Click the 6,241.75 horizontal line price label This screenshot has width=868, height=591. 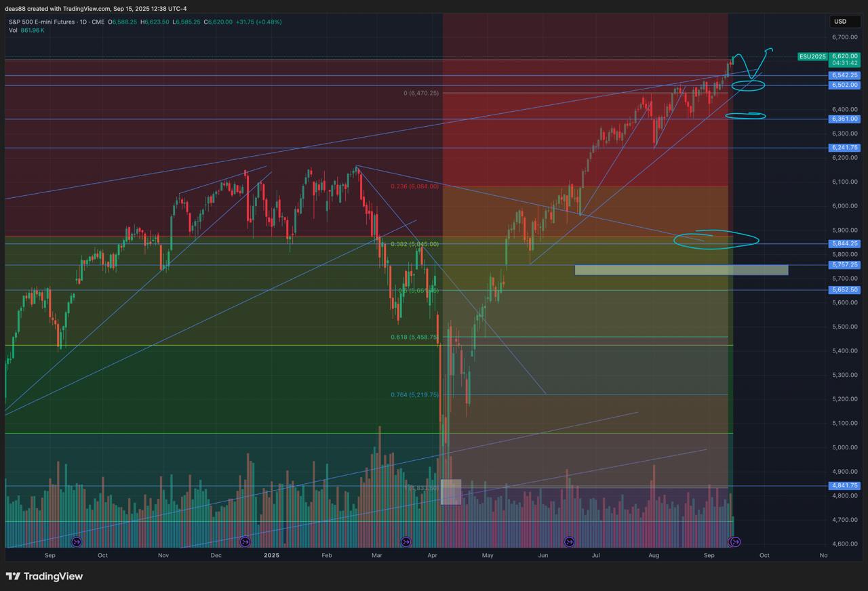coord(844,147)
